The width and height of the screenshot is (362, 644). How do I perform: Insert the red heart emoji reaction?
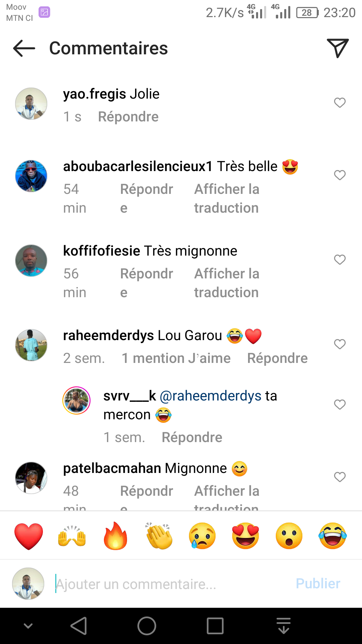pos(29,536)
